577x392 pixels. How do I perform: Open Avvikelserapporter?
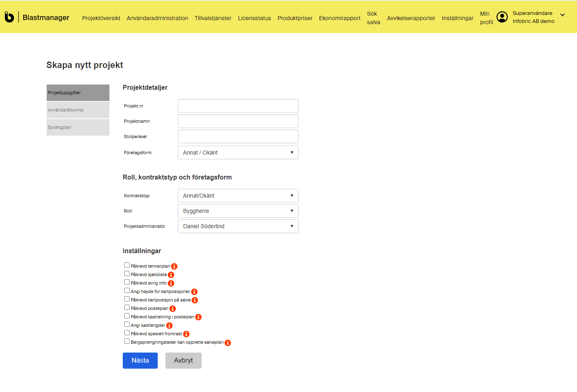pyautogui.click(x=411, y=18)
